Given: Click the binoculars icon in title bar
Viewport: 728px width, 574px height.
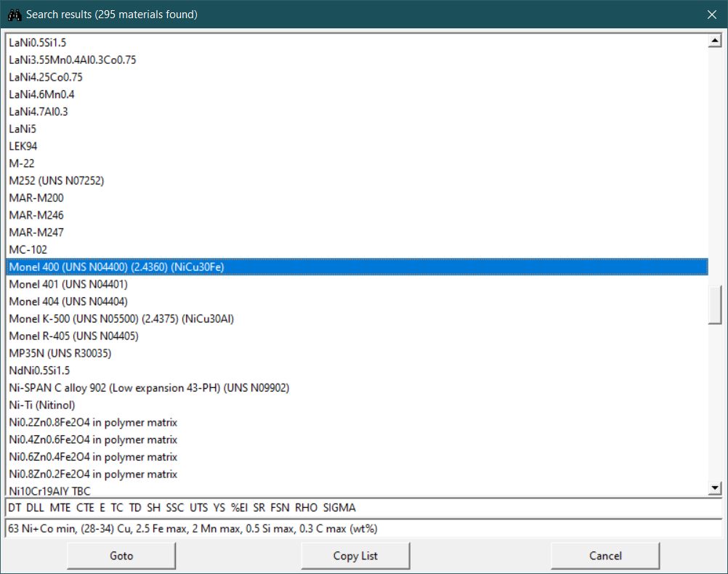Looking at the screenshot, I should point(14,14).
